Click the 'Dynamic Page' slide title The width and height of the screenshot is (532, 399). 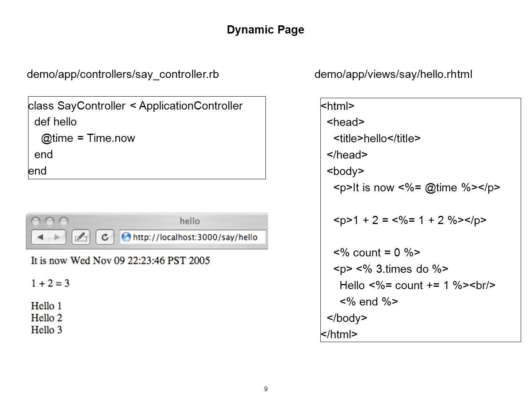(x=265, y=30)
